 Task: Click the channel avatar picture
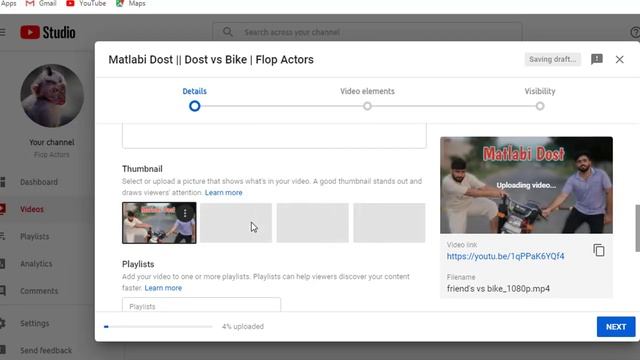click(52, 96)
